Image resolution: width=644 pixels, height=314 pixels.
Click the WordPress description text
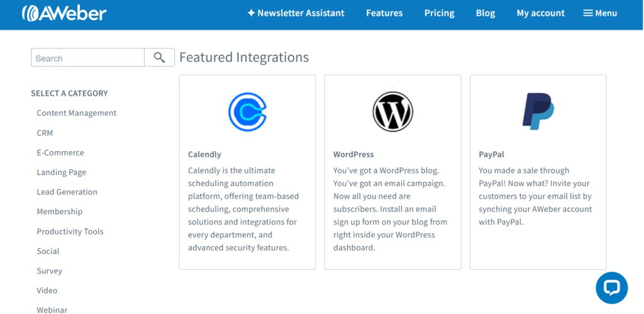(x=391, y=209)
